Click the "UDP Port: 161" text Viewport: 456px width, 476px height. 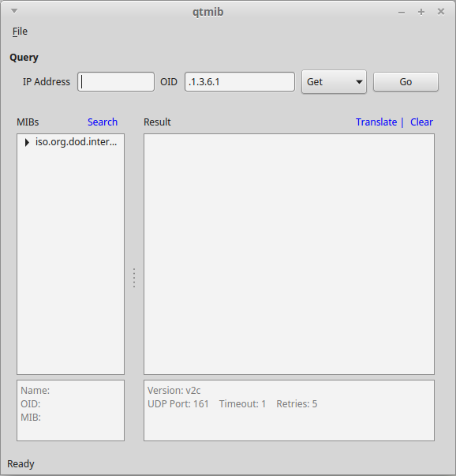(178, 404)
